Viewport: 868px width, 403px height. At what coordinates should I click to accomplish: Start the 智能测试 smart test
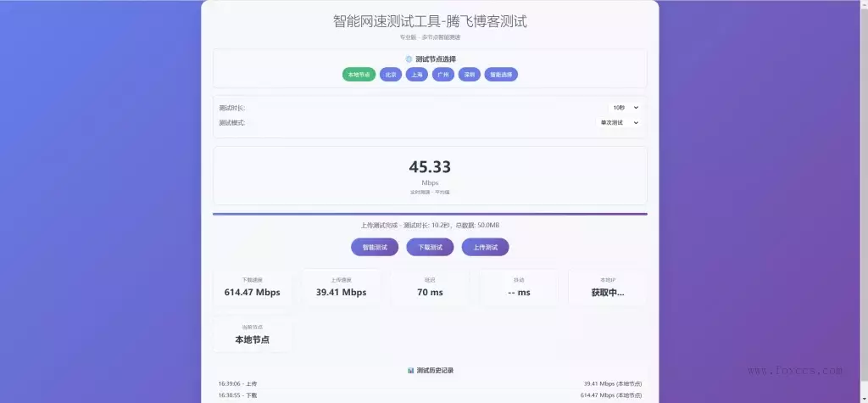click(375, 247)
